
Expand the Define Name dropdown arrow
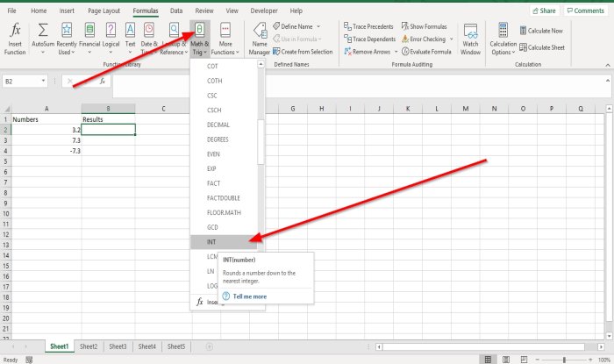pos(318,26)
